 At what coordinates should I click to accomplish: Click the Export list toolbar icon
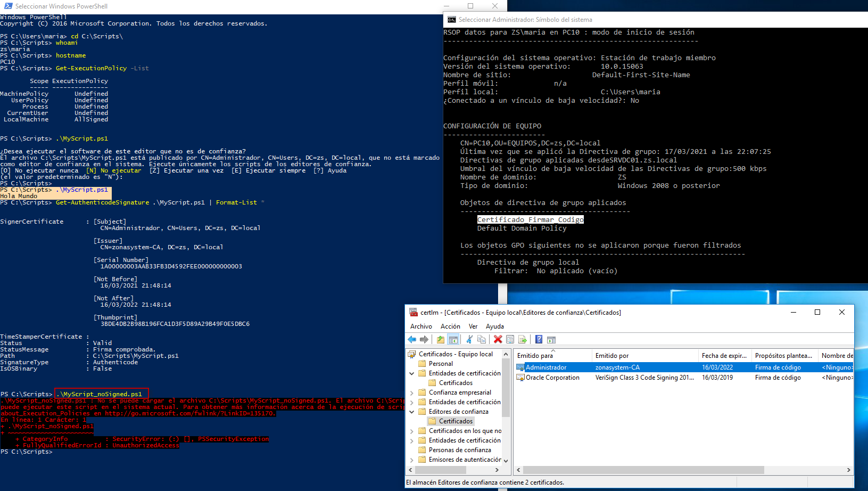coord(523,339)
